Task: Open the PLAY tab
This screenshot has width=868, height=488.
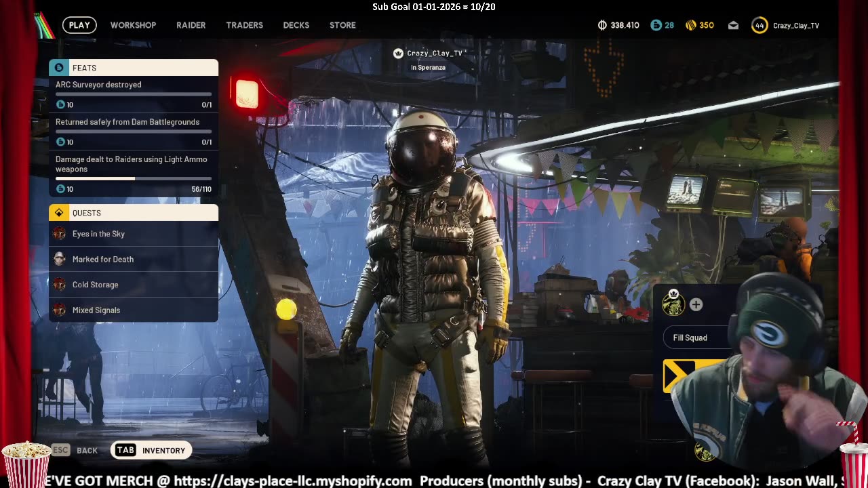Action: pyautogui.click(x=79, y=25)
